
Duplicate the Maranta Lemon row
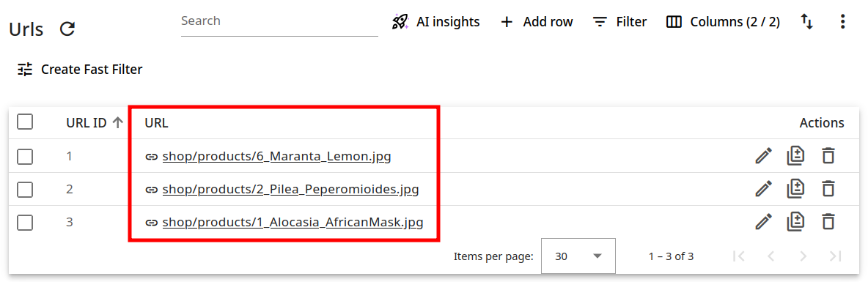click(795, 157)
